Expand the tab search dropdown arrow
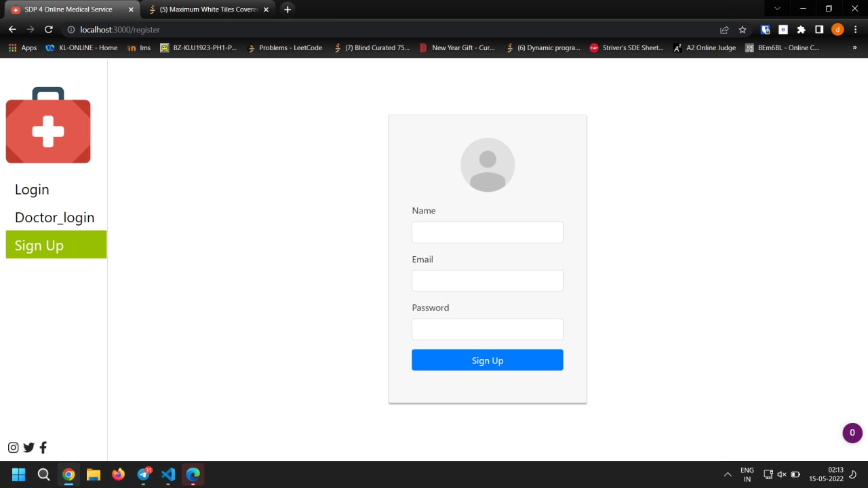868x488 pixels. (777, 9)
